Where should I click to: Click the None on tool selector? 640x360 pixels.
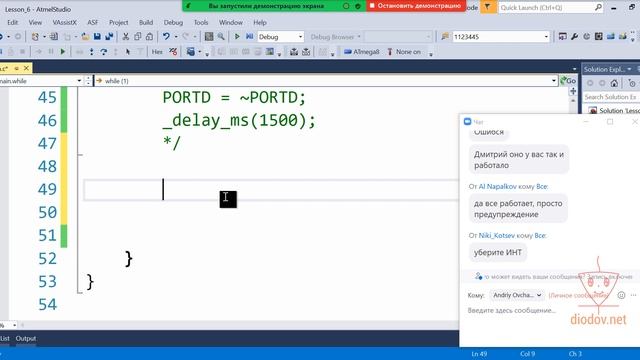pos(404,52)
